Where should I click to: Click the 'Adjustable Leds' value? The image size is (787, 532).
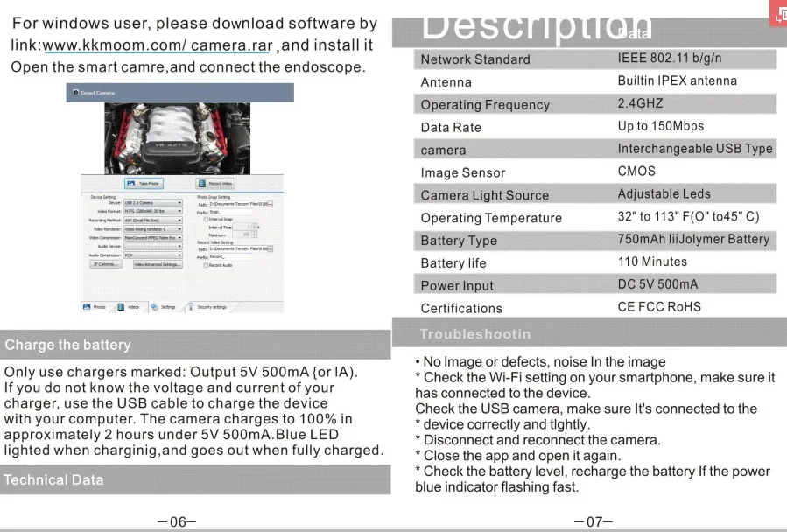click(664, 193)
